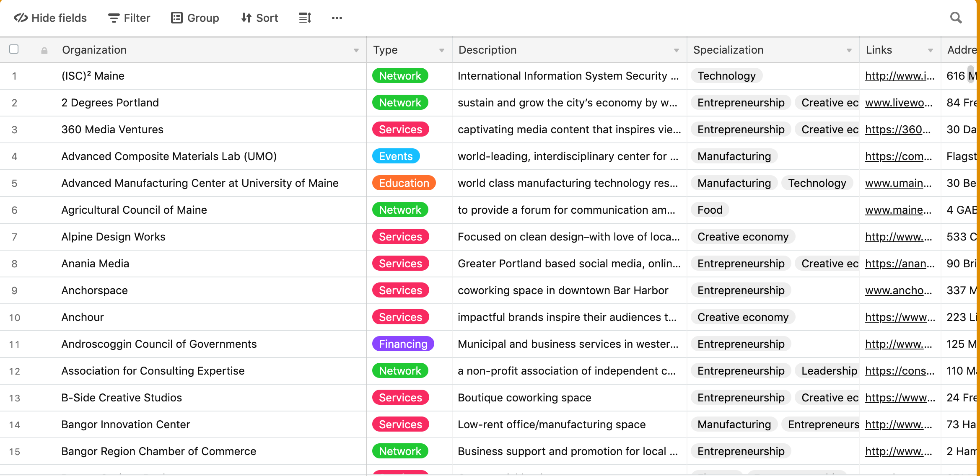Select the Food specialization tag

[710, 210]
